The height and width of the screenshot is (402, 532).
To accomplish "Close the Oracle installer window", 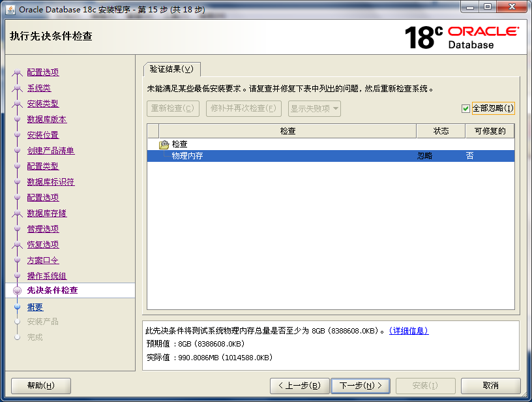I will click(x=512, y=7).
